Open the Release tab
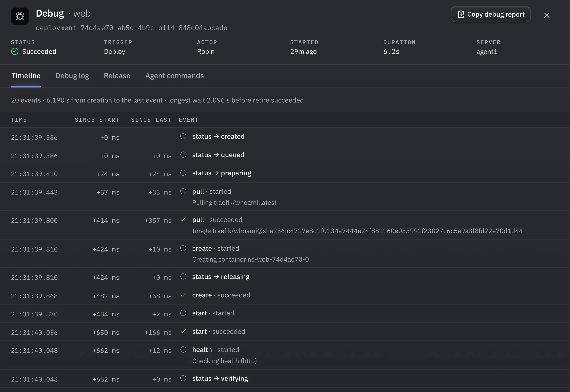Screen dimensions: 570x392 coord(117,76)
